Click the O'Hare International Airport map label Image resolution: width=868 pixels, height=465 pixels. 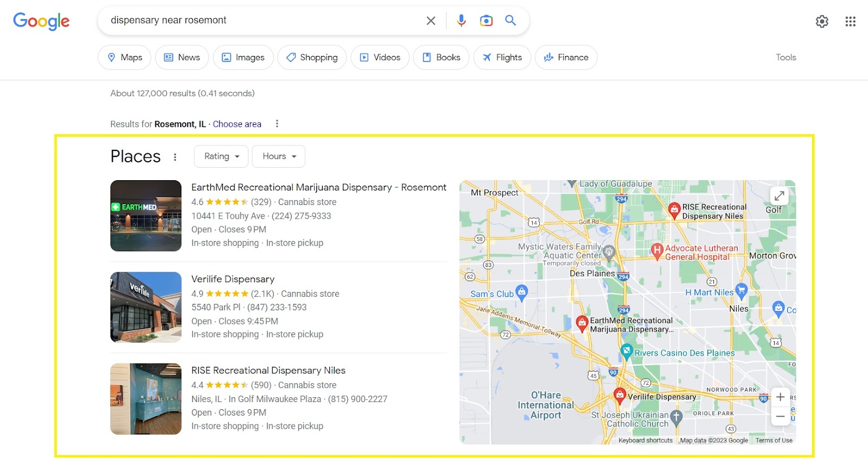pyautogui.click(x=546, y=405)
